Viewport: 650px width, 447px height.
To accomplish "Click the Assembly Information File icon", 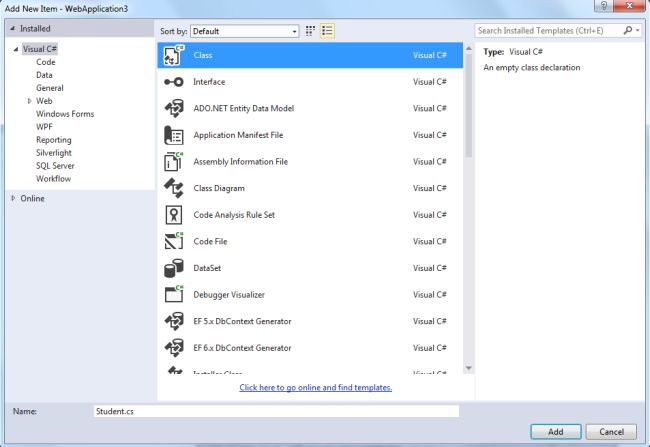I will click(x=174, y=161).
